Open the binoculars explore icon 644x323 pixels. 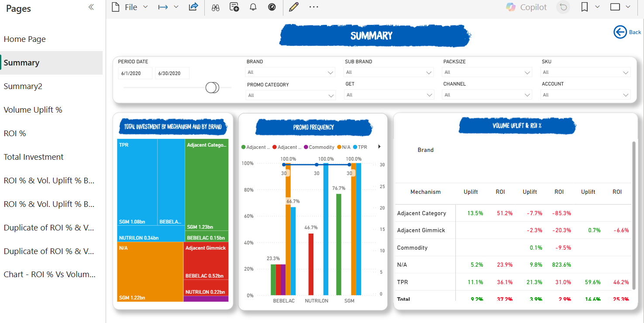click(215, 7)
